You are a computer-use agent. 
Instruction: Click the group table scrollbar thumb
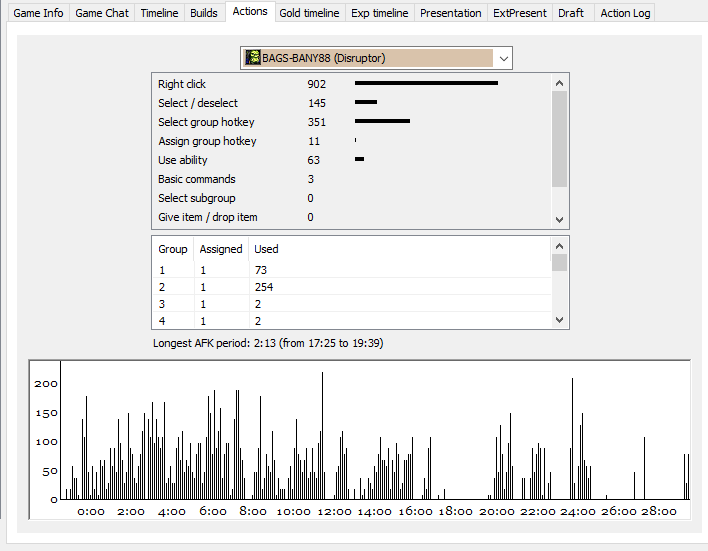(x=559, y=263)
